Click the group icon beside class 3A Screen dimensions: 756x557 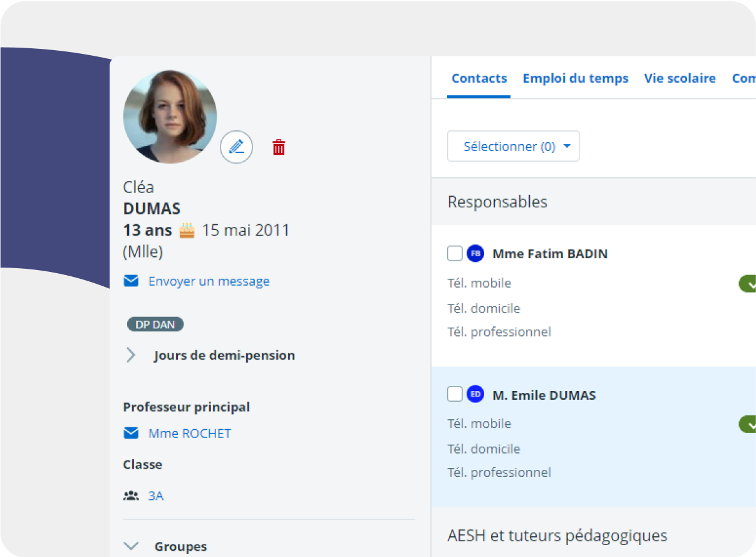click(x=131, y=496)
